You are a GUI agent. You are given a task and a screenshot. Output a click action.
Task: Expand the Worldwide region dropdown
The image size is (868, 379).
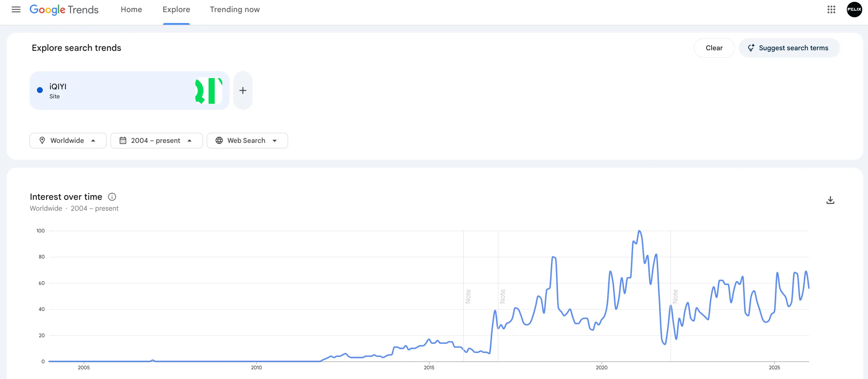click(x=68, y=140)
